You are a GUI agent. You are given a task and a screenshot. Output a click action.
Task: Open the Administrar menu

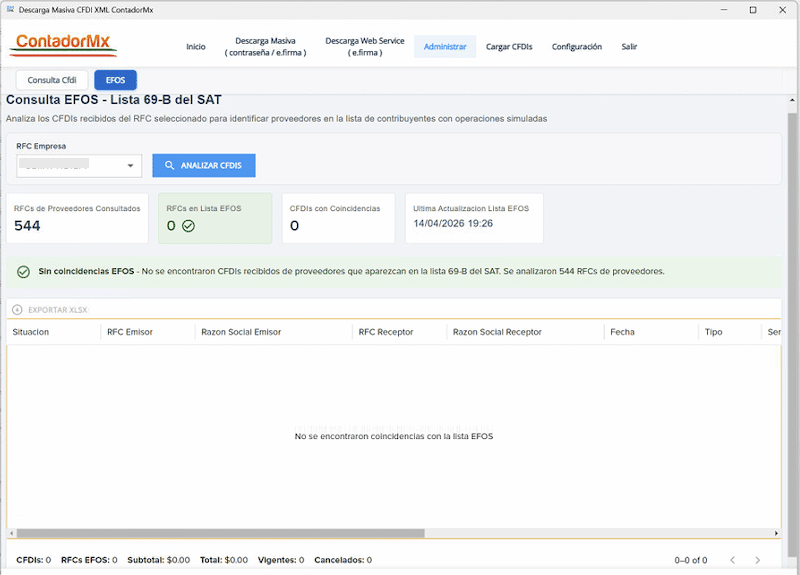point(445,47)
